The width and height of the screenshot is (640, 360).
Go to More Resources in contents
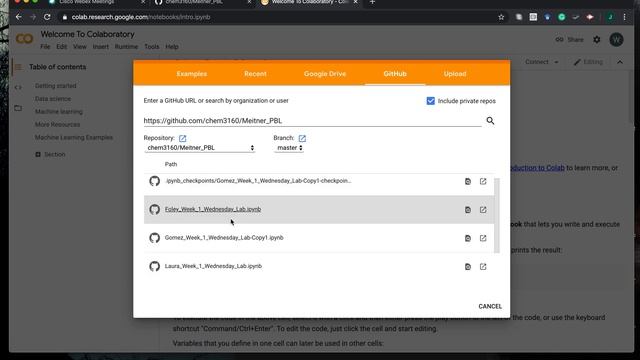tap(58, 124)
